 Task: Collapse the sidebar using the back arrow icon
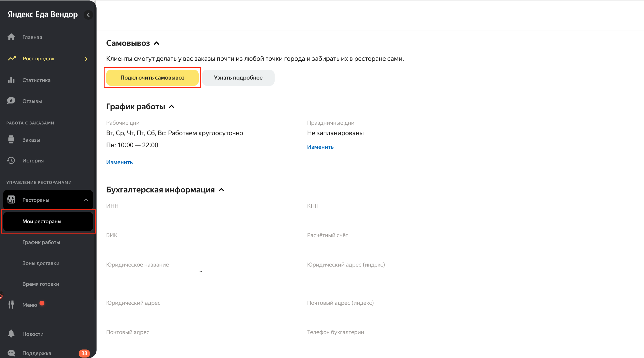pos(88,15)
